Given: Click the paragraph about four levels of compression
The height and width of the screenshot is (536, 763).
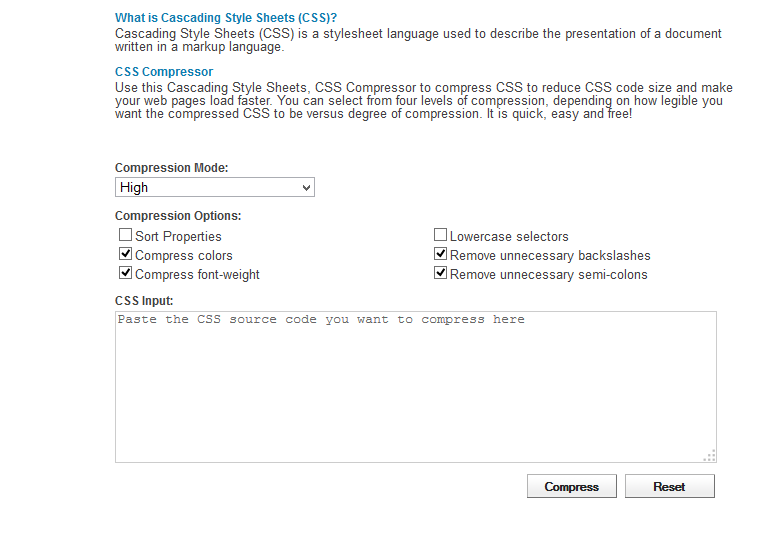Looking at the screenshot, I should point(423,101).
